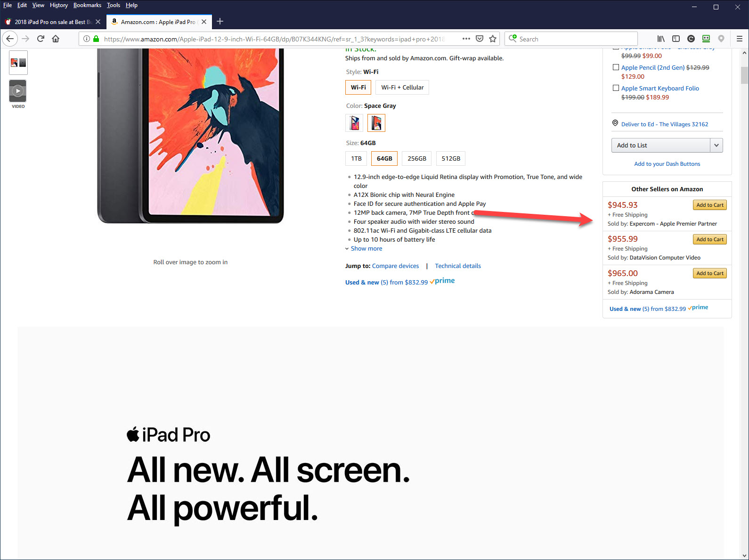Viewport: 749px width, 560px height.
Task: Choose the 256GB size option
Action: (417, 158)
